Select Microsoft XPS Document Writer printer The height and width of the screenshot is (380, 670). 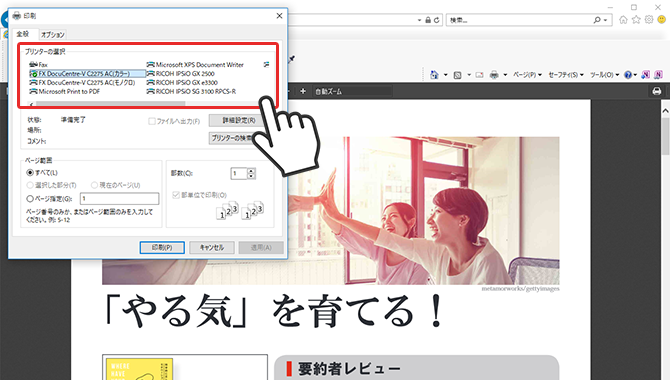pyautogui.click(x=195, y=65)
